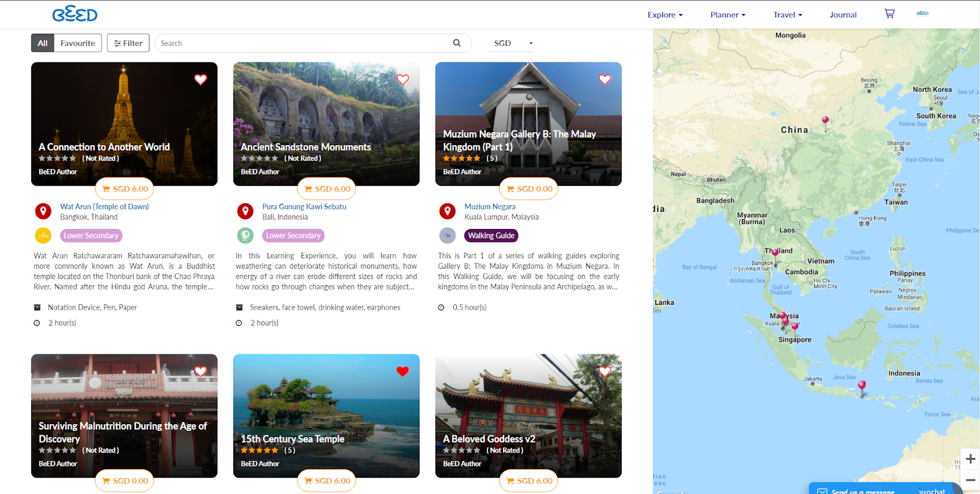Screen dimensions: 980x494
Task: Click Lower Secondary tag under Wat Arun
Action: click(x=91, y=236)
